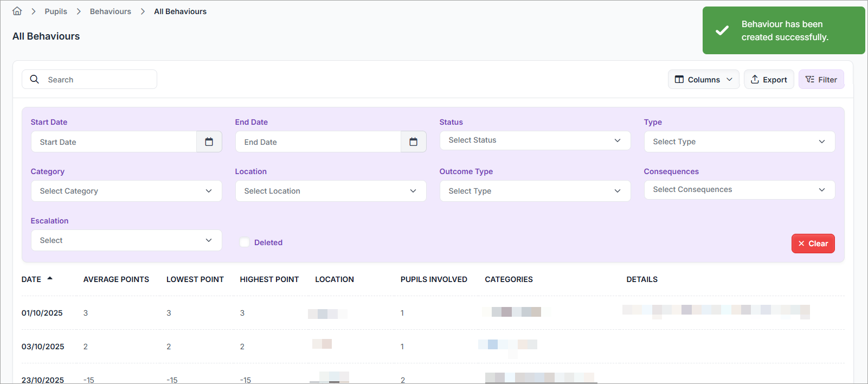The height and width of the screenshot is (384, 868).
Task: Go to Pupils in breadcrumb
Action: click(56, 11)
